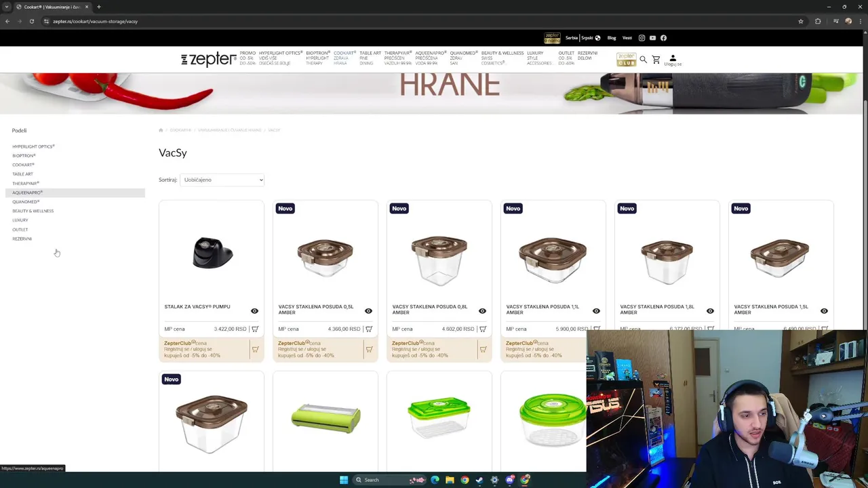Click ZepterClub price cart icon for 0,8L posuda
868x488 pixels.
pos(483,350)
